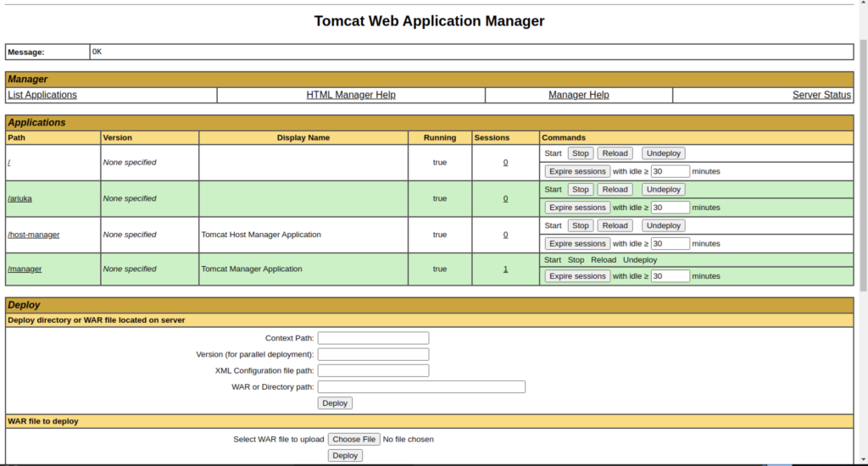Click the session count link for /manager
This screenshot has height=466, width=868.
click(x=505, y=269)
